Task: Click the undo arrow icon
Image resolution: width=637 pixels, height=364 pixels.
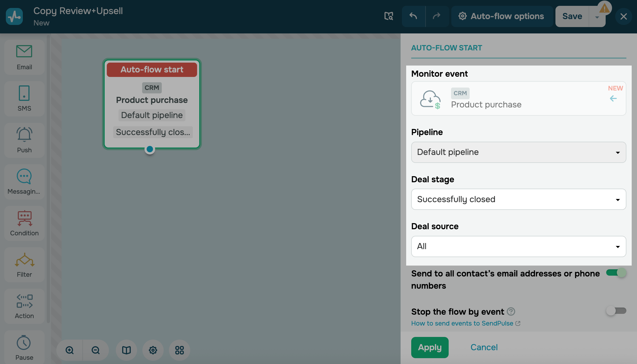Action: coord(413,16)
